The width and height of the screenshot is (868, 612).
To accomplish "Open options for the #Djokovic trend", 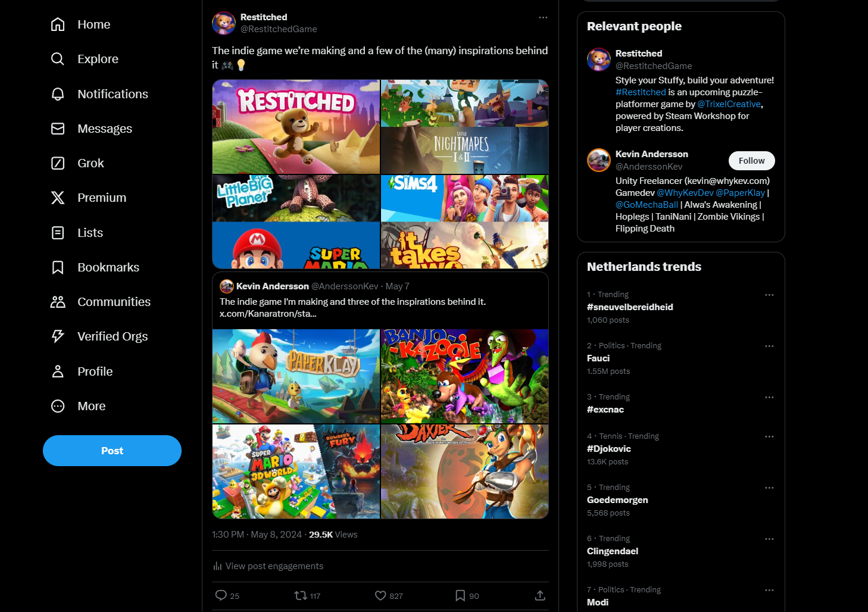I will (x=769, y=436).
